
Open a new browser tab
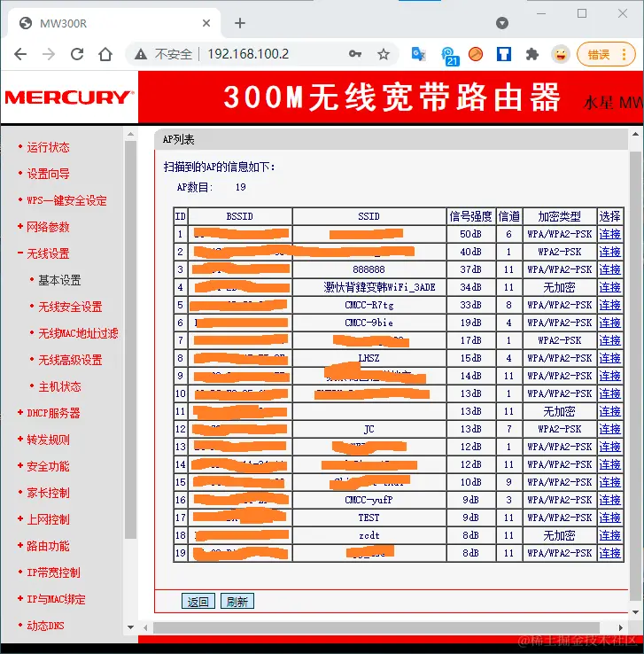tap(240, 23)
